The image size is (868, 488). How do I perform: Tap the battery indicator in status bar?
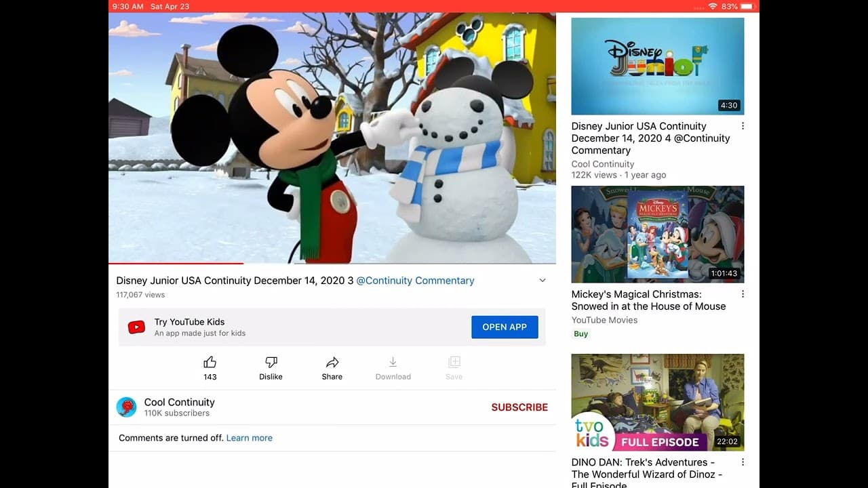(747, 6)
